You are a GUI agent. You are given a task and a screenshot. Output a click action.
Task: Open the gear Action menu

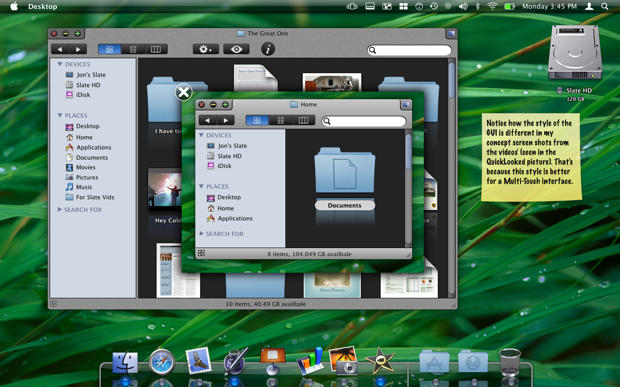point(206,49)
